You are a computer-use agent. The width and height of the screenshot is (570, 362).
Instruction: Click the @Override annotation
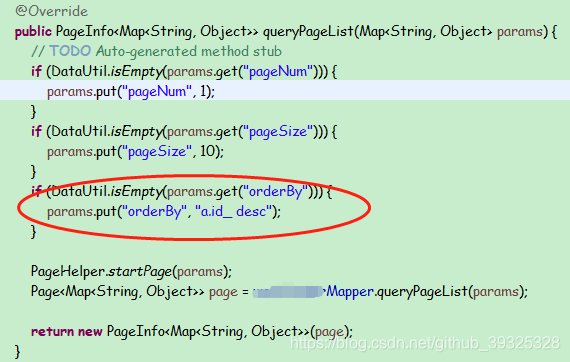click(51, 11)
